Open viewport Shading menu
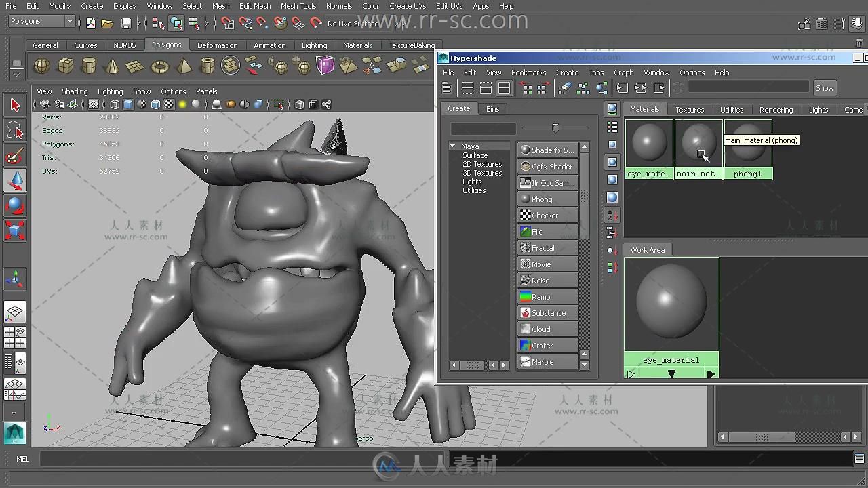 (x=75, y=91)
